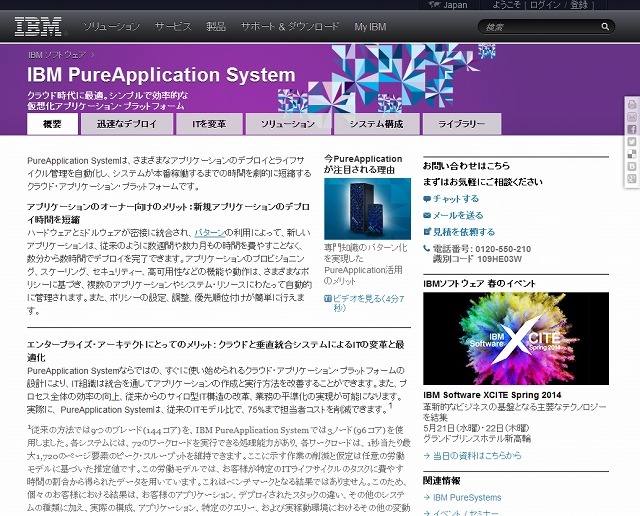Click the 登録 link

(x=579, y=5)
